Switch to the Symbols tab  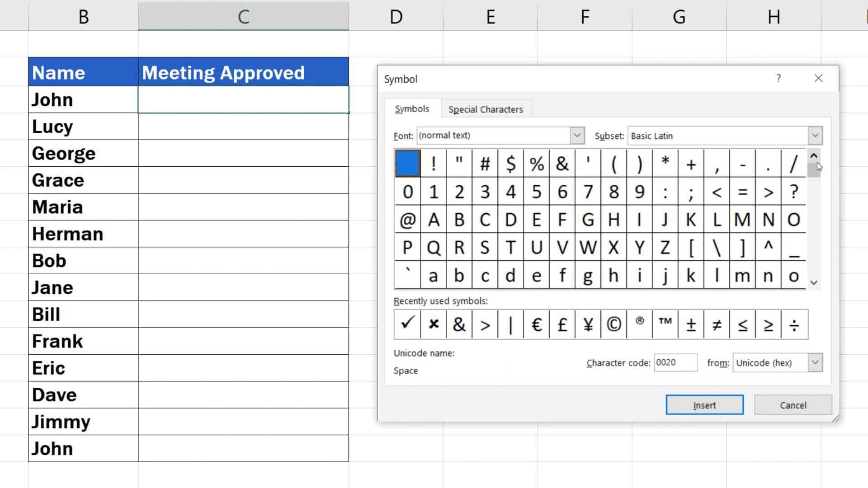(412, 108)
